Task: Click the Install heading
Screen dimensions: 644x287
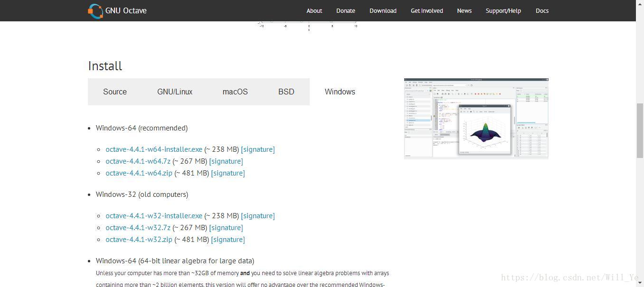Action: point(105,66)
